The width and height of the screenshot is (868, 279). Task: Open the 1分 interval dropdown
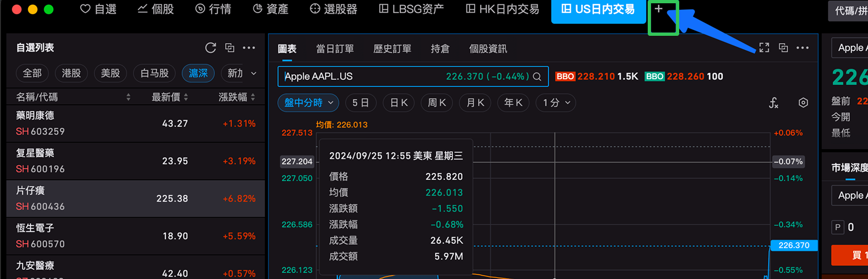click(x=556, y=103)
